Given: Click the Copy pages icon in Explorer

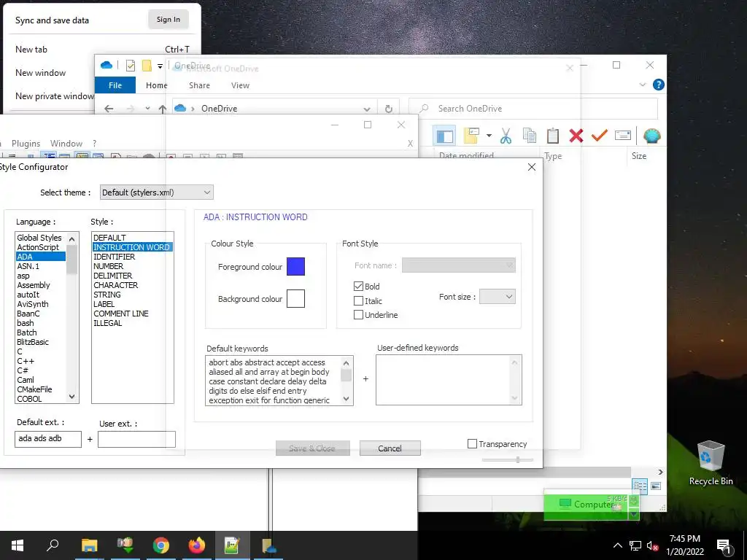Looking at the screenshot, I should [530, 136].
